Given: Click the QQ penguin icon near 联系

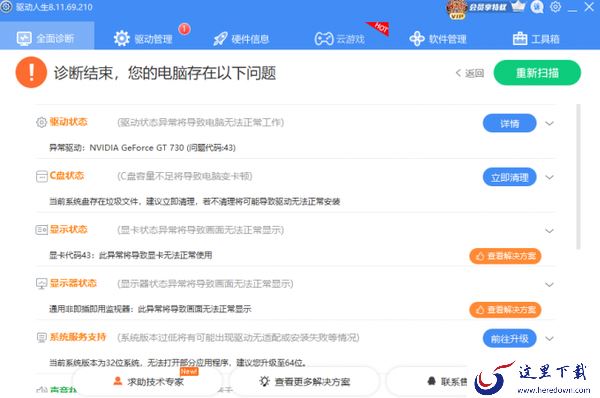Looking at the screenshot, I should coord(431,381).
